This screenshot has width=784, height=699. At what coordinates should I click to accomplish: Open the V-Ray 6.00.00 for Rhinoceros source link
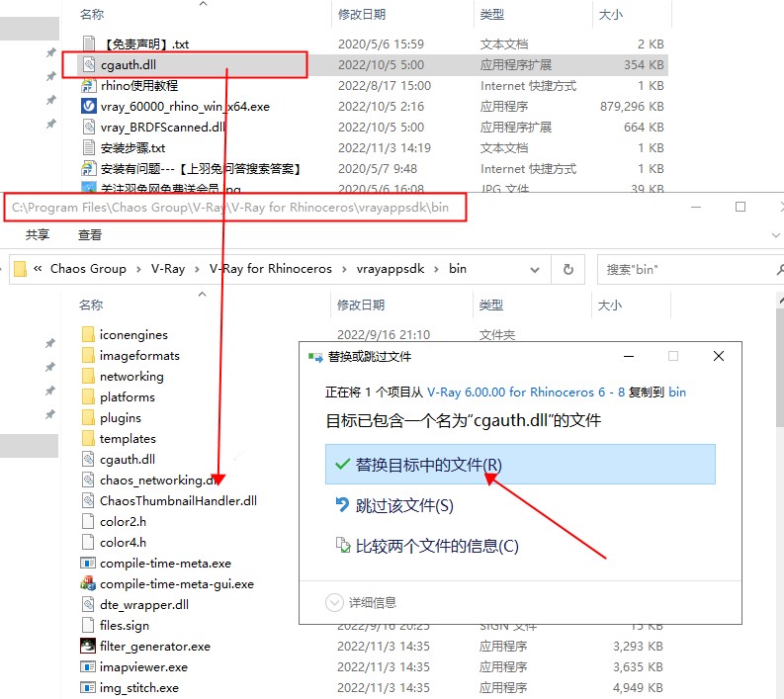click(526, 392)
